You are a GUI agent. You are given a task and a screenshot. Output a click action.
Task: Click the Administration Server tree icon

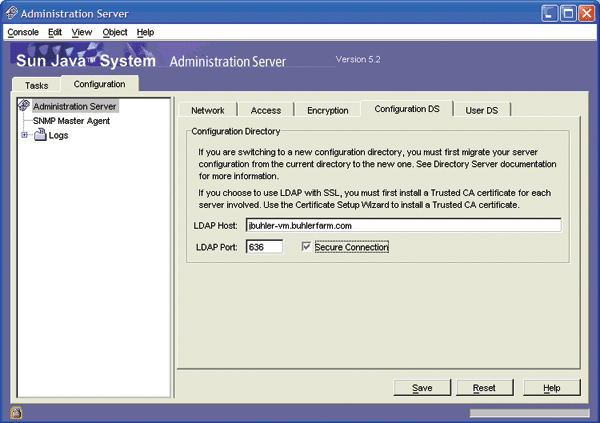coord(25,106)
